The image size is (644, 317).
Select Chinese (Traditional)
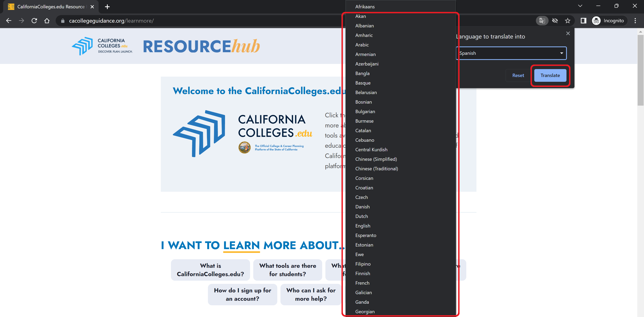(x=401, y=169)
